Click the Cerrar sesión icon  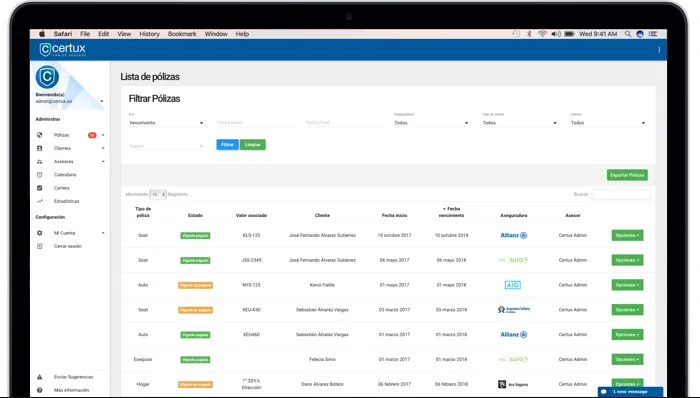coord(40,246)
